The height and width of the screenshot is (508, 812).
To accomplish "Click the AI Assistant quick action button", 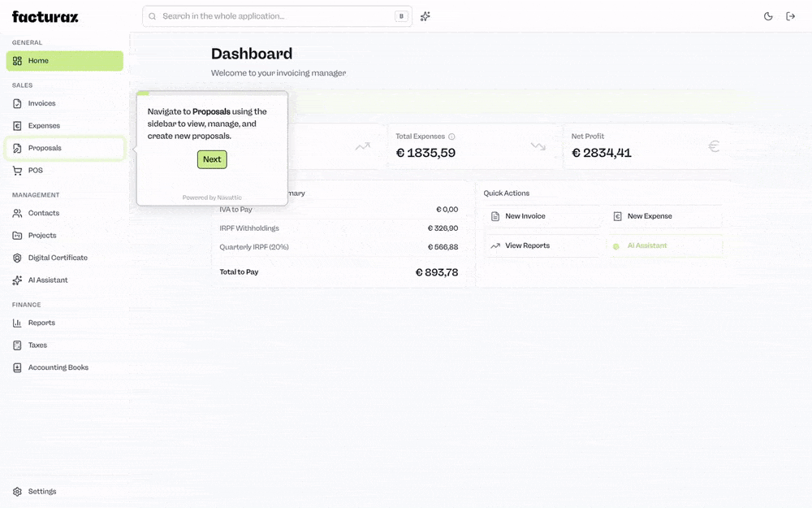I will click(x=665, y=245).
